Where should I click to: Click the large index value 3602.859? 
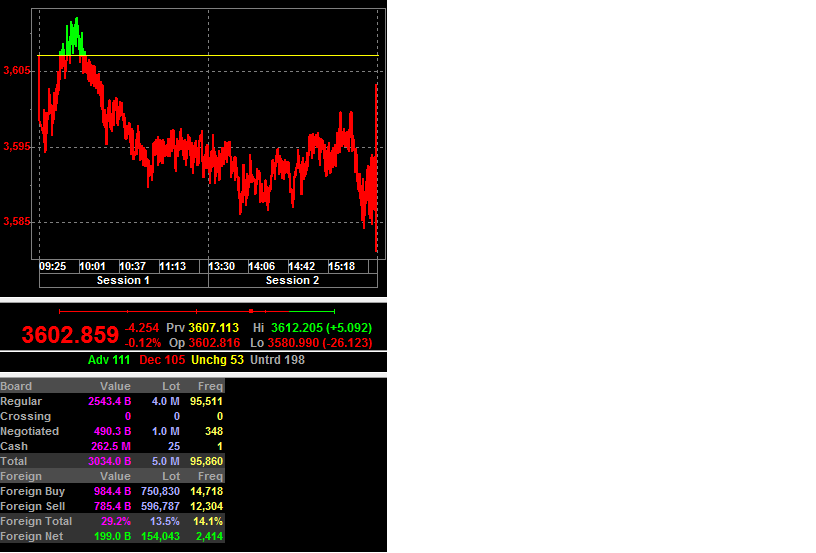click(x=70, y=335)
